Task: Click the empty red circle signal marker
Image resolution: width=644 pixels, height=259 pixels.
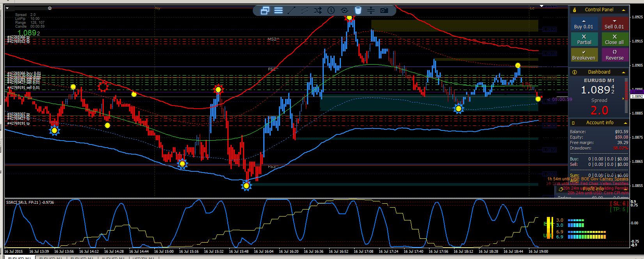Action: coord(103,86)
